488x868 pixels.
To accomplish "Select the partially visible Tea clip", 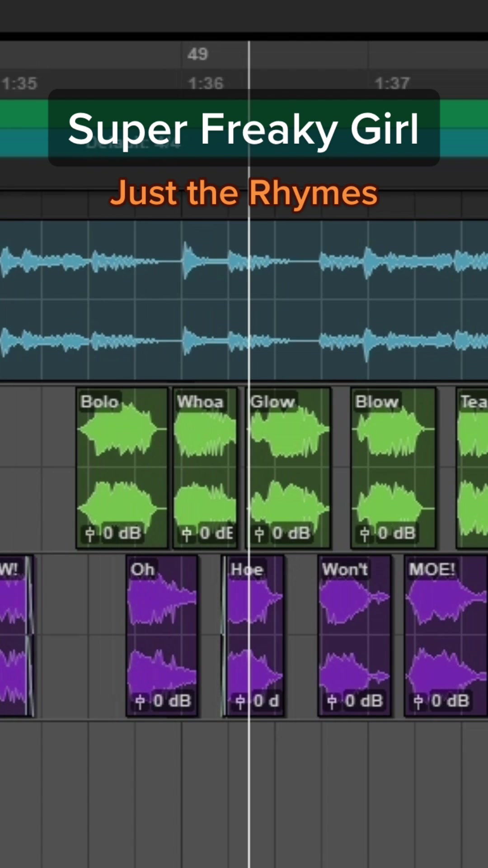I will coord(472,468).
